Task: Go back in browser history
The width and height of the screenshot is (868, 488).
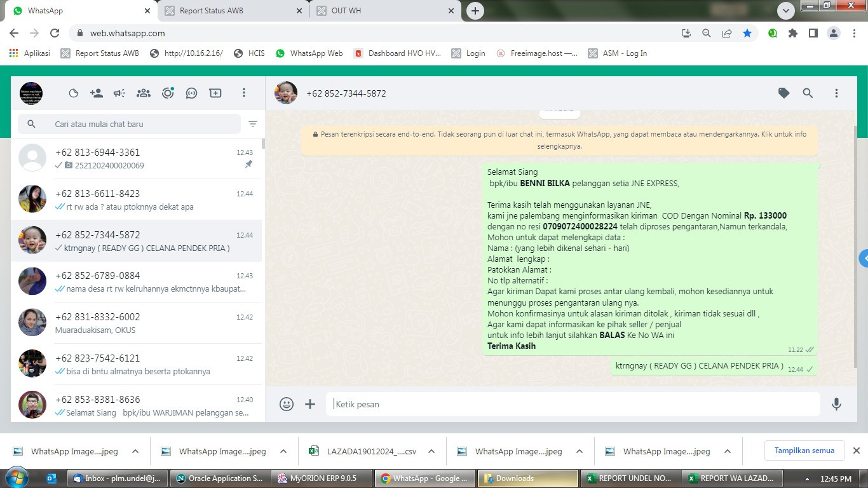Action: 14,33
